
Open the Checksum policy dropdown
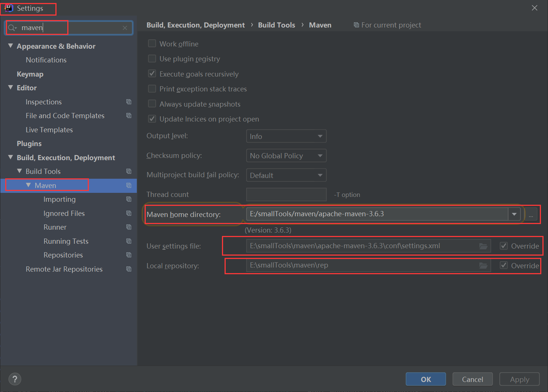pyautogui.click(x=286, y=155)
